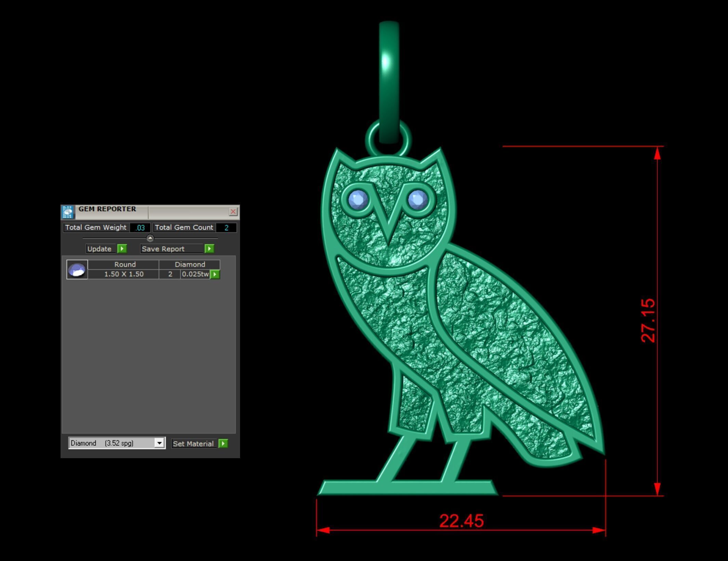This screenshot has width=728, height=561.
Task: Click the owl's left blue gem eye
Action: pyautogui.click(x=358, y=199)
